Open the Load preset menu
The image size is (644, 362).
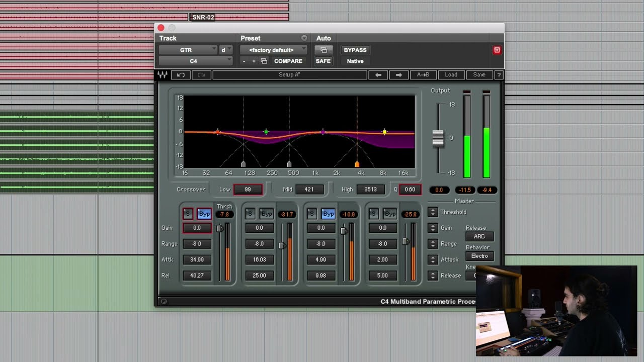(451, 75)
